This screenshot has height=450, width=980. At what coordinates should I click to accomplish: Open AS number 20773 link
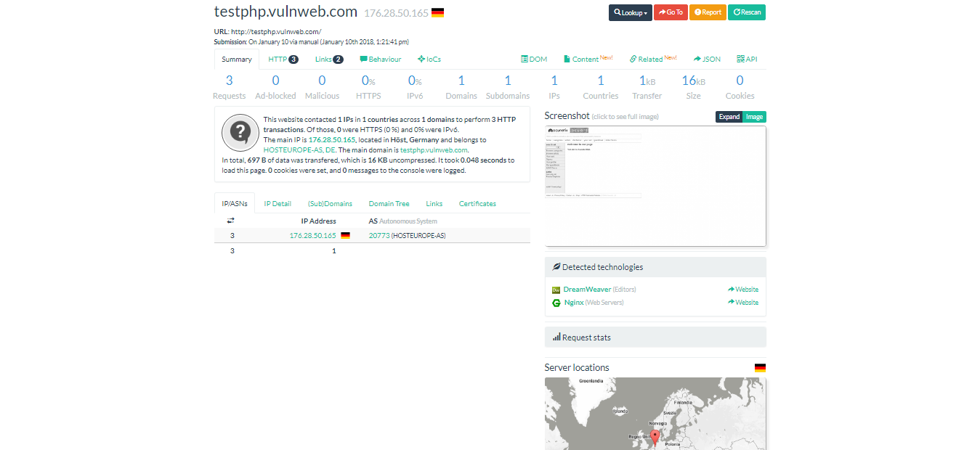(379, 236)
